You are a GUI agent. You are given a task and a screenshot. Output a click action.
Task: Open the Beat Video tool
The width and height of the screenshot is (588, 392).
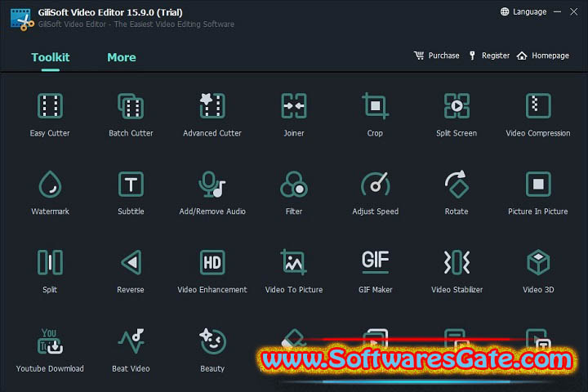point(131,350)
